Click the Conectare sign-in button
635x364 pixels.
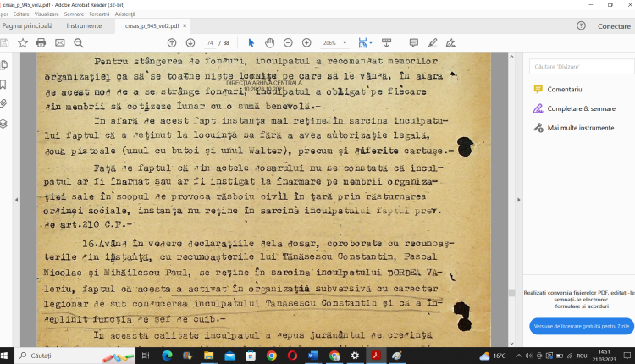(x=614, y=26)
